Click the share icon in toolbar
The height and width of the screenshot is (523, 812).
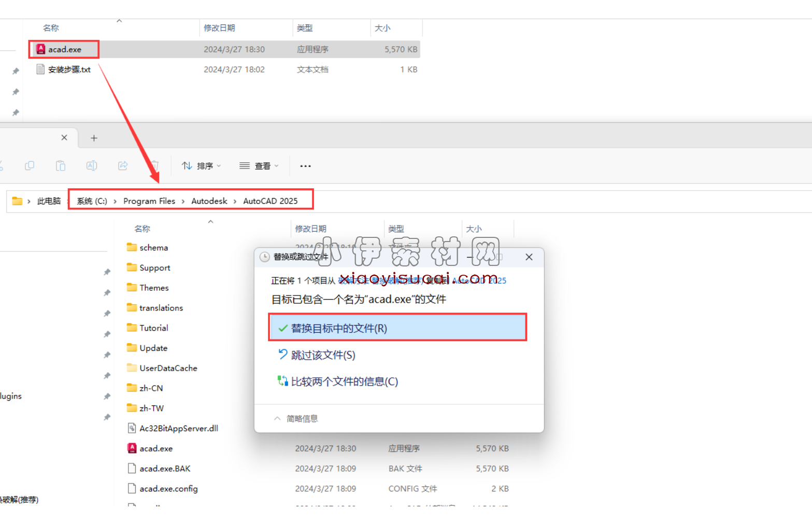click(x=123, y=166)
